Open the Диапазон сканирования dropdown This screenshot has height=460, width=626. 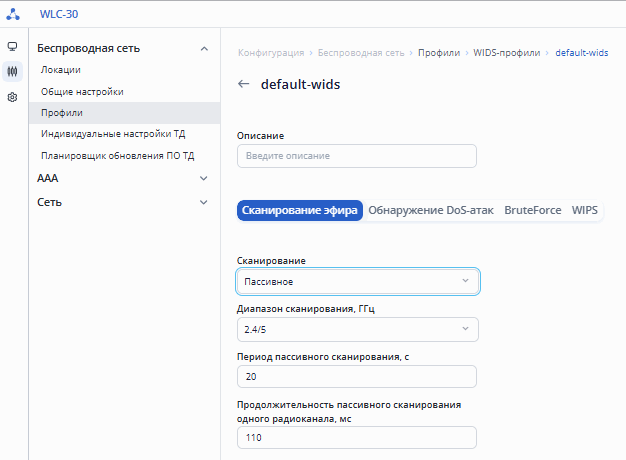pyautogui.click(x=357, y=329)
